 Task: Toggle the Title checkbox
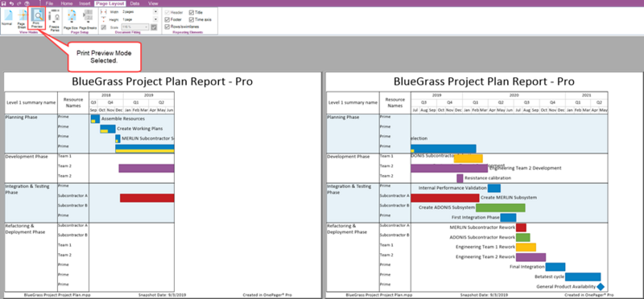[192, 12]
